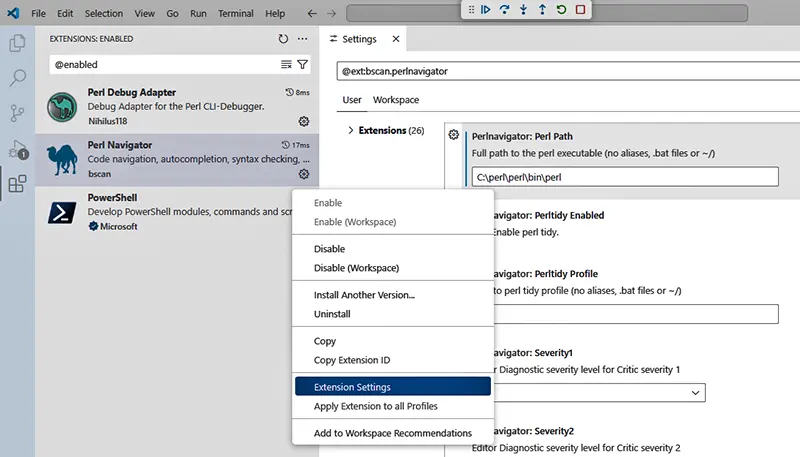Stop the debug session
This screenshot has height=457, width=800.
(580, 9)
